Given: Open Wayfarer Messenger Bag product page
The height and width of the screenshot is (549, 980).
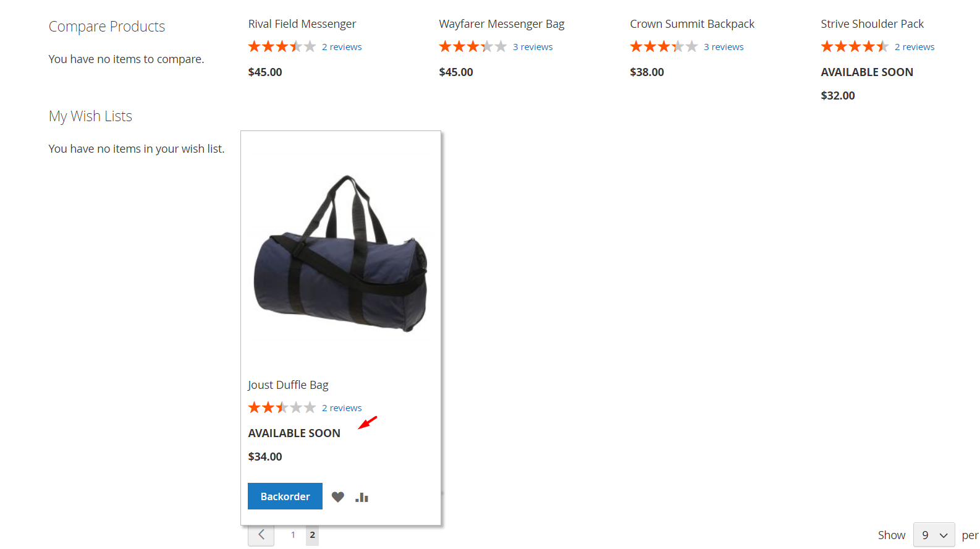Looking at the screenshot, I should [x=502, y=24].
